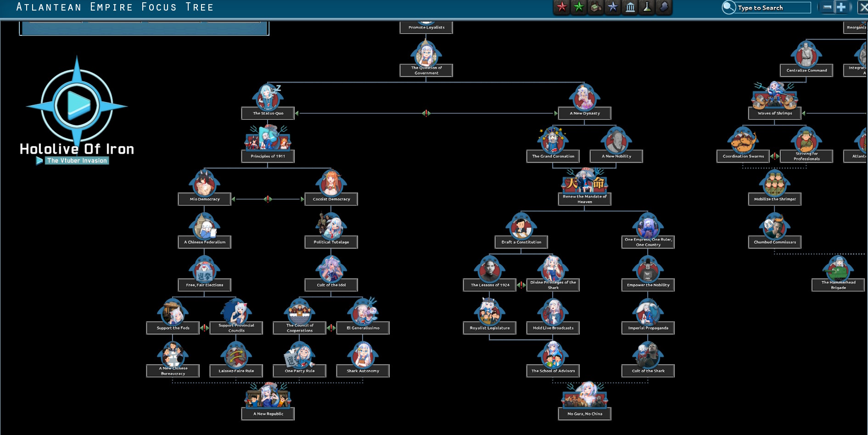Screen dimensions: 868x435
Task: Select The Question of Government focus icon
Action: [426, 53]
